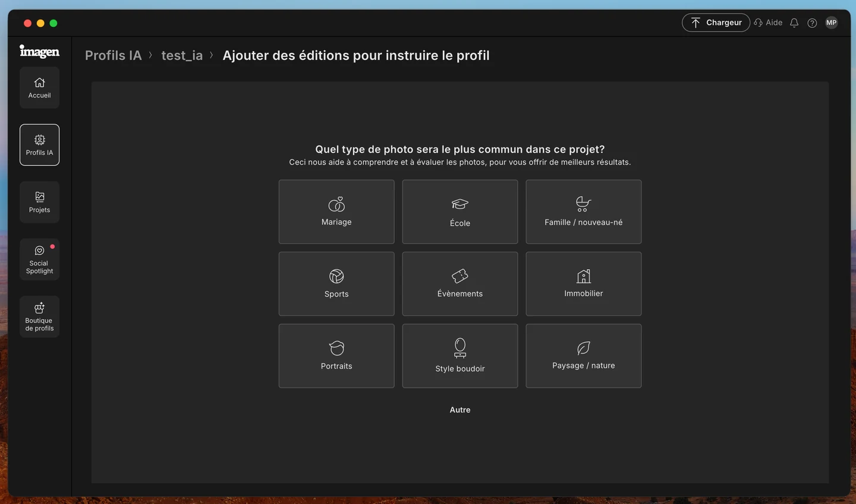Choose the Mariage photo type card
The height and width of the screenshot is (504, 856).
point(336,212)
